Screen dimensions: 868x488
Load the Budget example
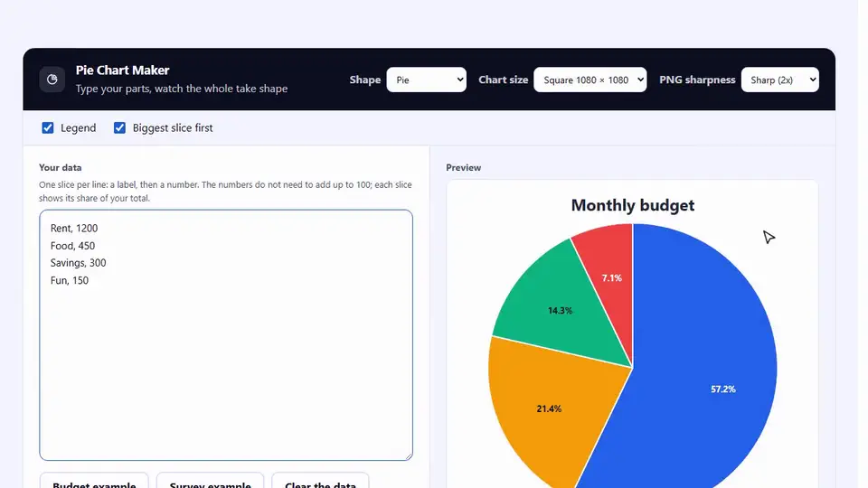click(x=94, y=481)
